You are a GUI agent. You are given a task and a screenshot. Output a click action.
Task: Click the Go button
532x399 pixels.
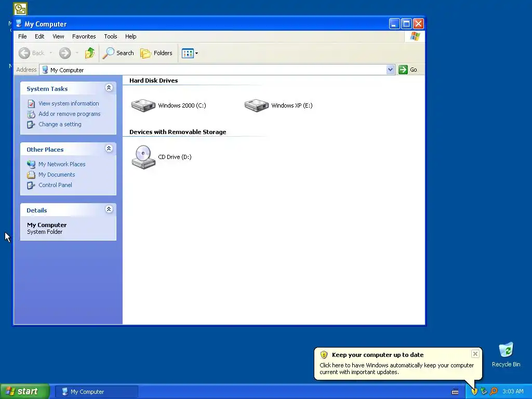pos(408,70)
